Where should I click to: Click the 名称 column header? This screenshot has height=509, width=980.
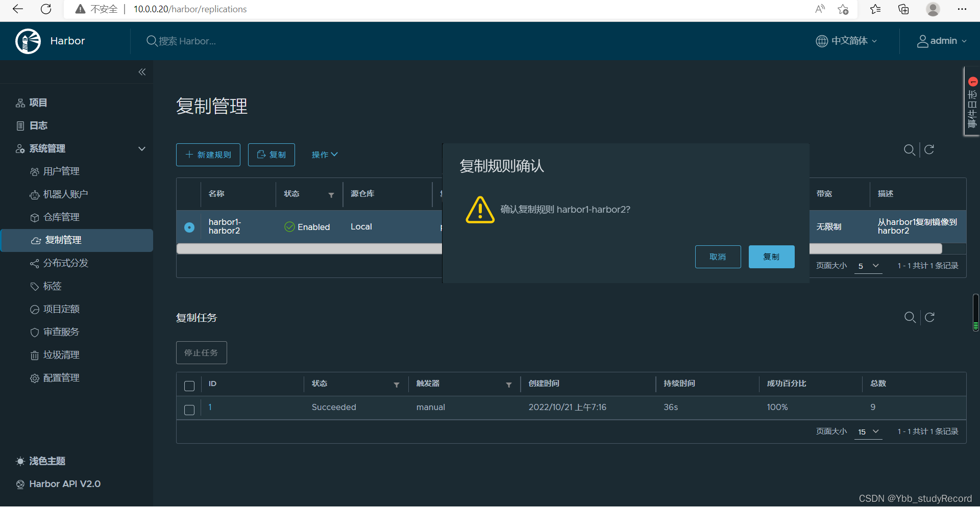tap(216, 194)
